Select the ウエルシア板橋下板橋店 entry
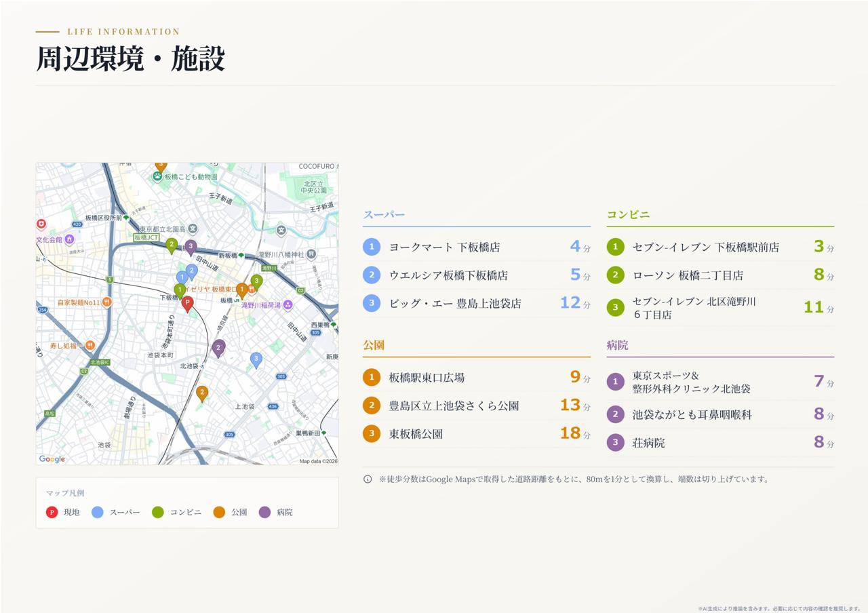 coord(477,275)
